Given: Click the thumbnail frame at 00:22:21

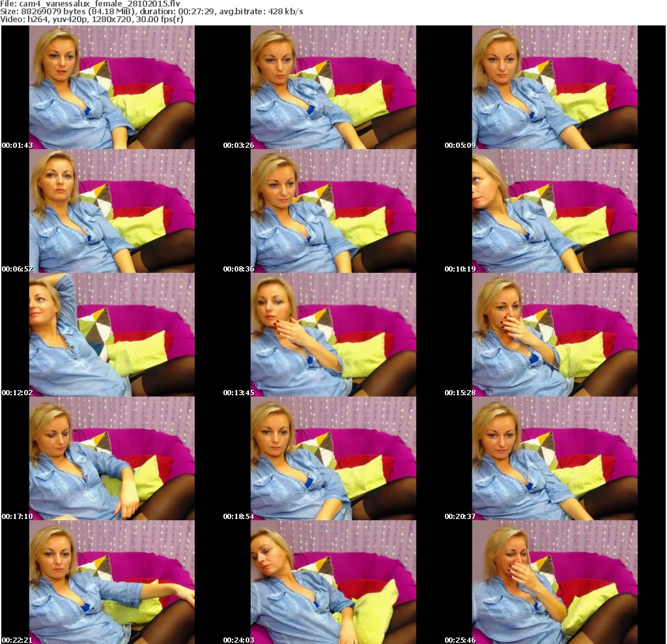Looking at the screenshot, I should [x=112, y=582].
